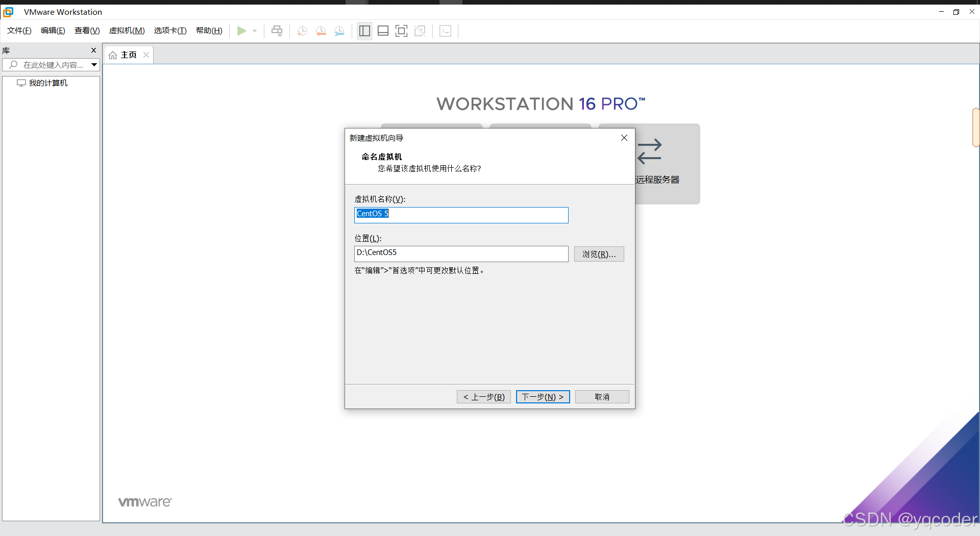The image size is (980, 536).
Task: Minimize the VMware Workstation window
Action: point(941,12)
